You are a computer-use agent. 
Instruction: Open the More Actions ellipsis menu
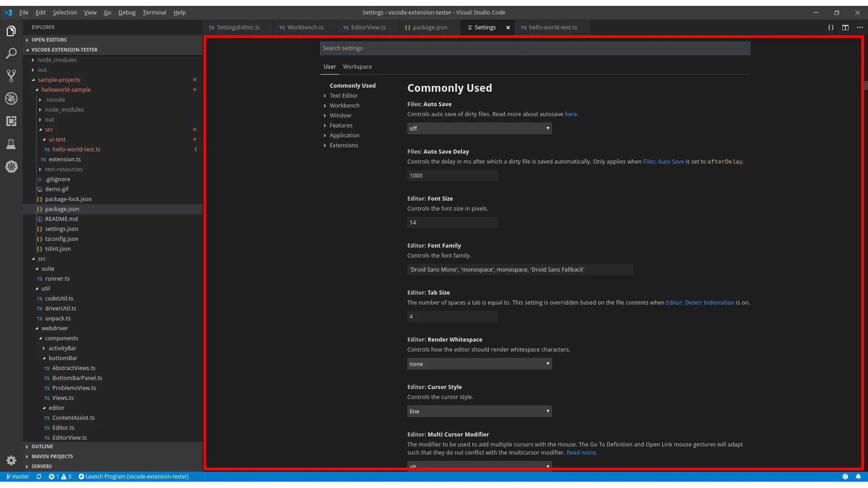[860, 28]
